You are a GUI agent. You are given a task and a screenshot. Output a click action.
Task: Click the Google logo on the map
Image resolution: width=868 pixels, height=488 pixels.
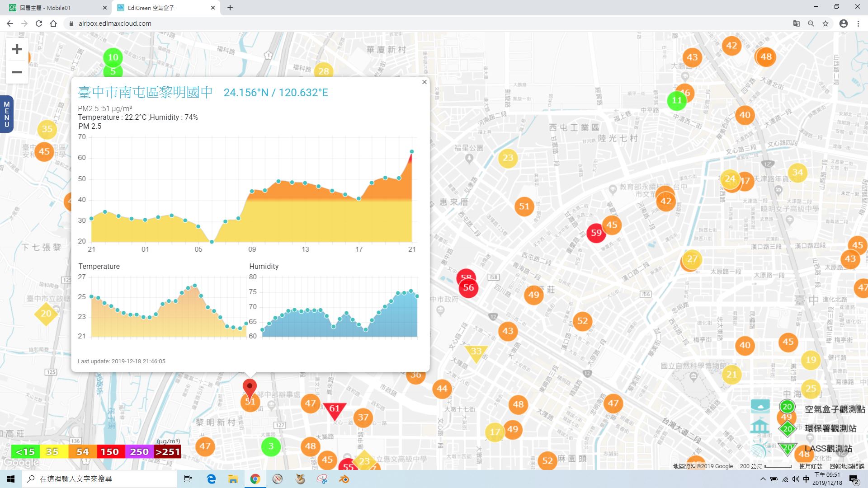21,463
